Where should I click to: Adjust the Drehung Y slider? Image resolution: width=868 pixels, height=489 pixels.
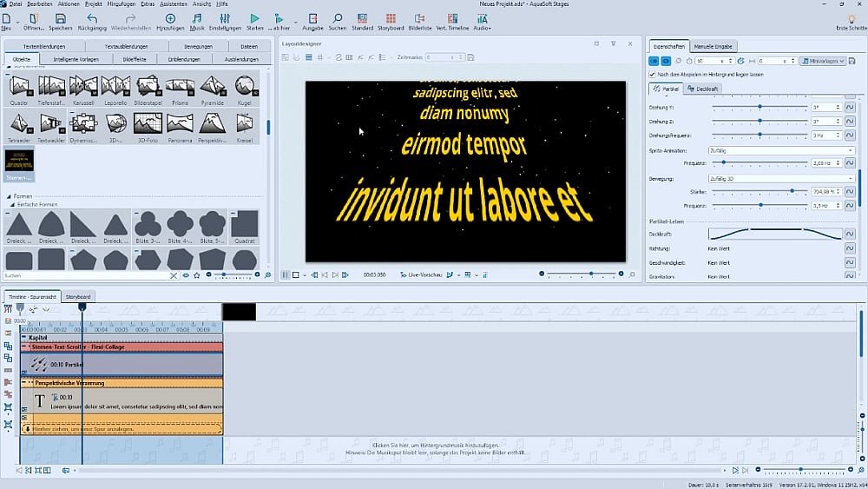759,107
